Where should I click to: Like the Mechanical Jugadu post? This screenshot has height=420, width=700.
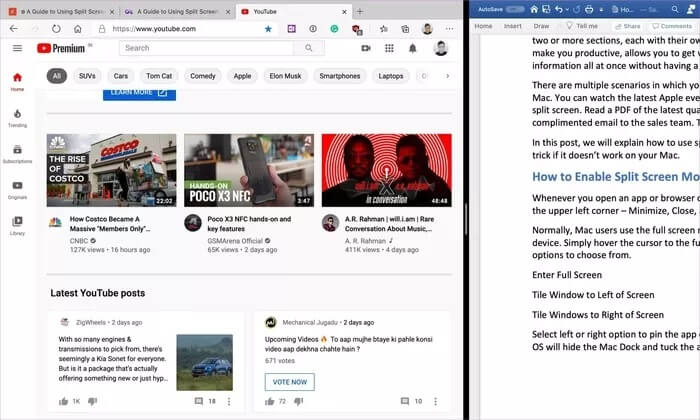[269, 401]
